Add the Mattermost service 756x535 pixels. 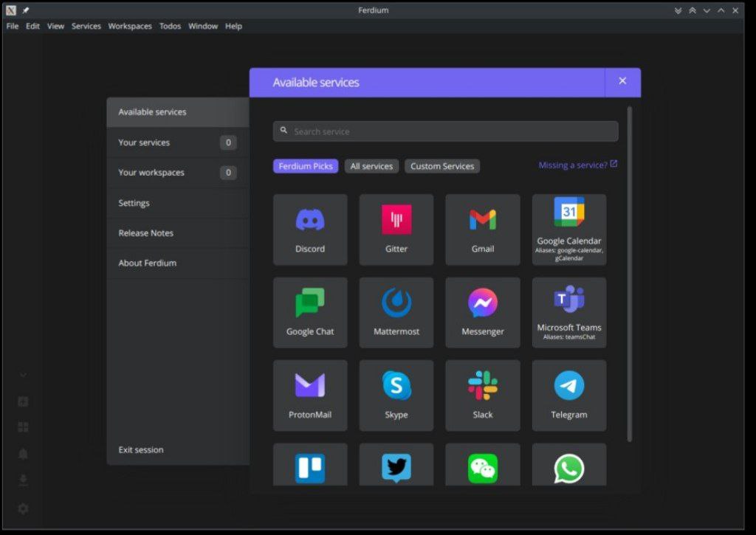pos(396,312)
